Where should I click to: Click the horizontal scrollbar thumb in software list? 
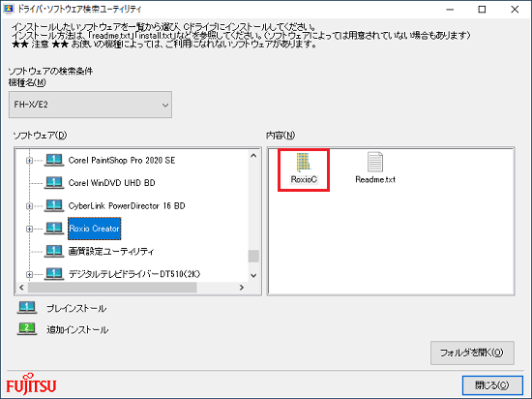[x=112, y=288]
